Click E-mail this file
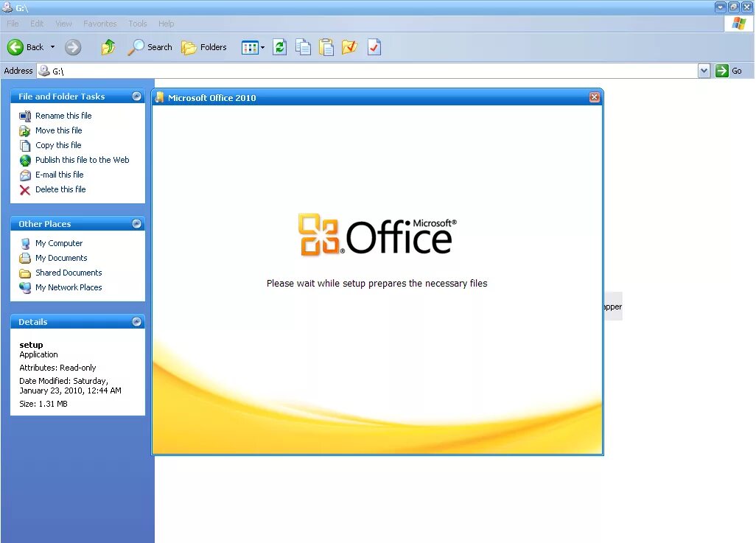This screenshot has width=756, height=543. [59, 175]
